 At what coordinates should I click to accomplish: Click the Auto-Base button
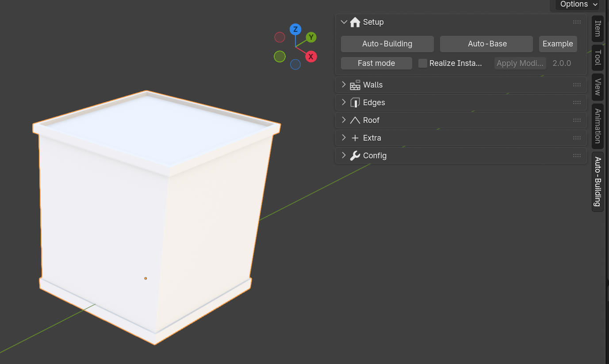tap(486, 44)
